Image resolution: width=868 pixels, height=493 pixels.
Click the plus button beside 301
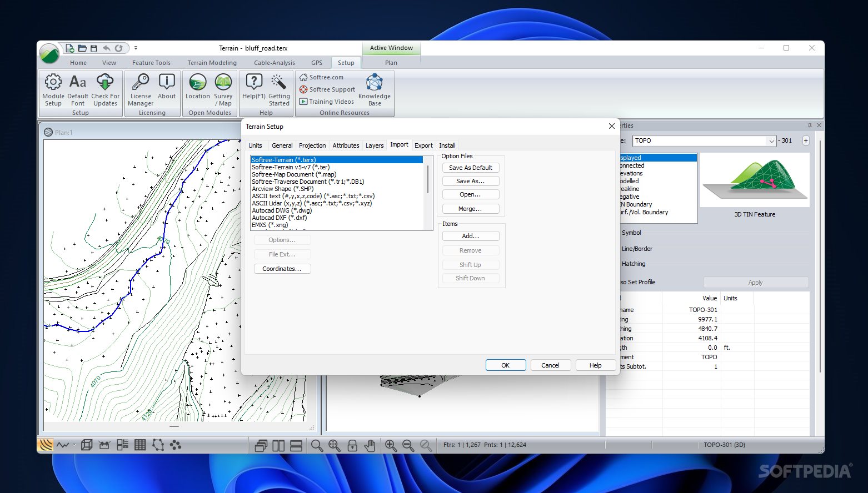tap(806, 141)
